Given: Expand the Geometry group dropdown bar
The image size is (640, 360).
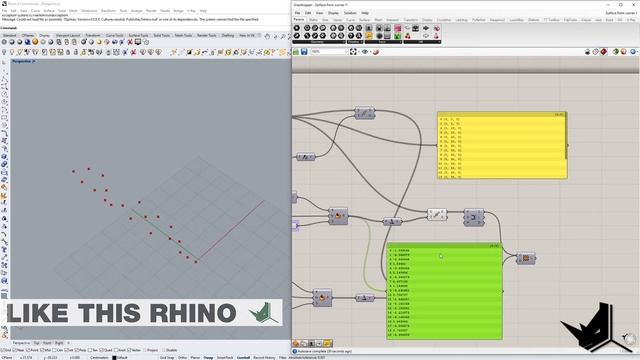Looking at the screenshot, I should pos(318,42).
